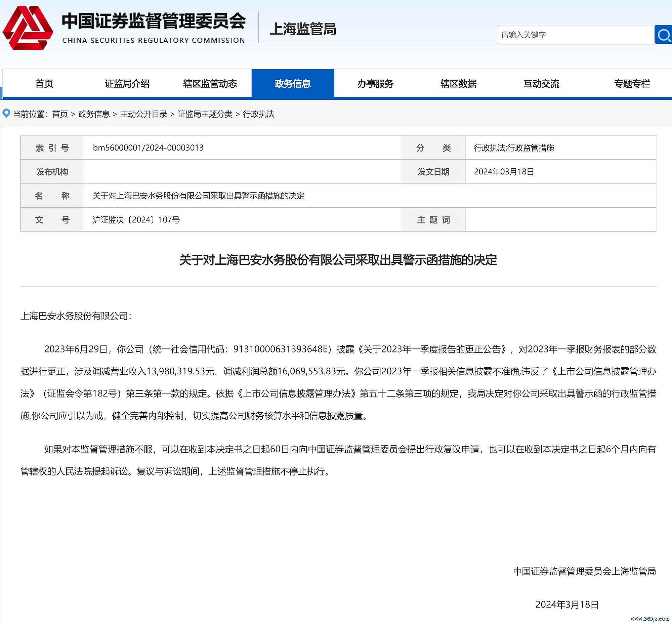
Task: Click the location pin icon in breadcrumb
Action: tap(6, 113)
